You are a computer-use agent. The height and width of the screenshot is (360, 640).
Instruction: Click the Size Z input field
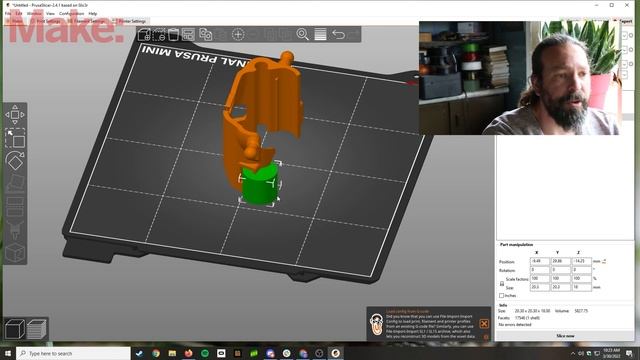(582, 287)
